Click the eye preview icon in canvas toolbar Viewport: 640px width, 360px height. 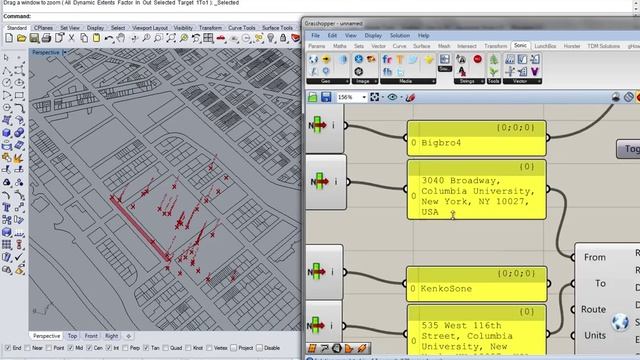(392, 97)
